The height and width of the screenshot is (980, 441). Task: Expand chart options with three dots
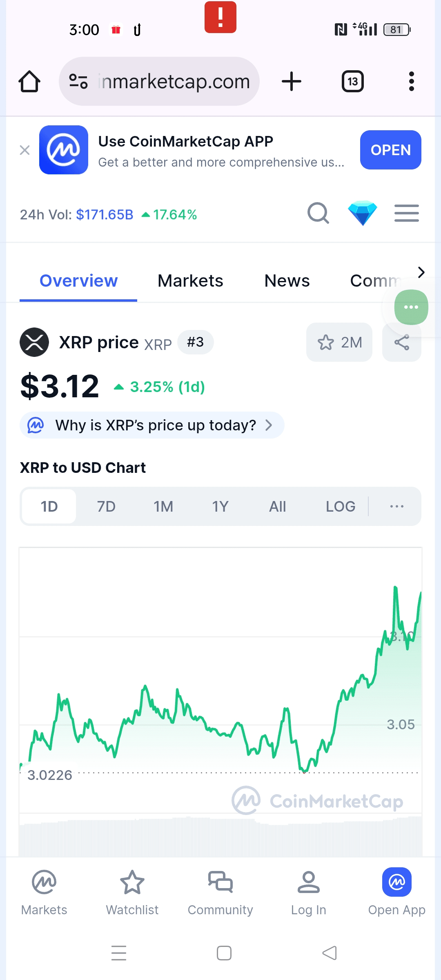click(396, 506)
